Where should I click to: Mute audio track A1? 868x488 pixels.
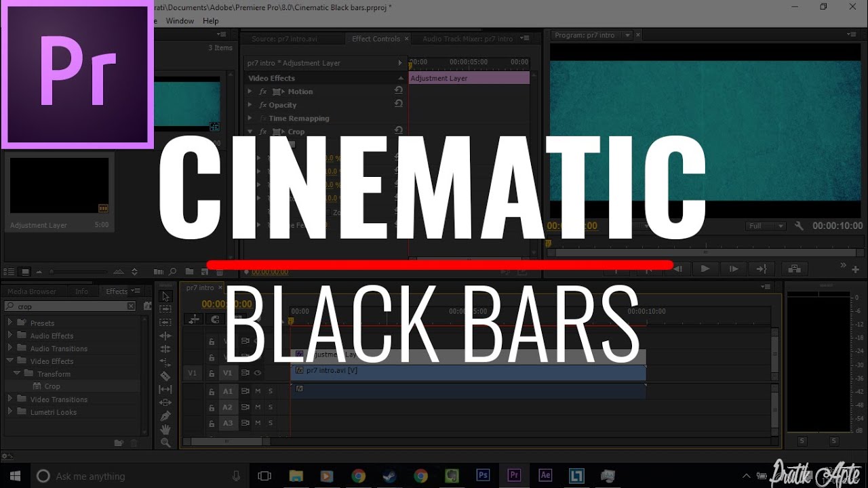[258, 391]
